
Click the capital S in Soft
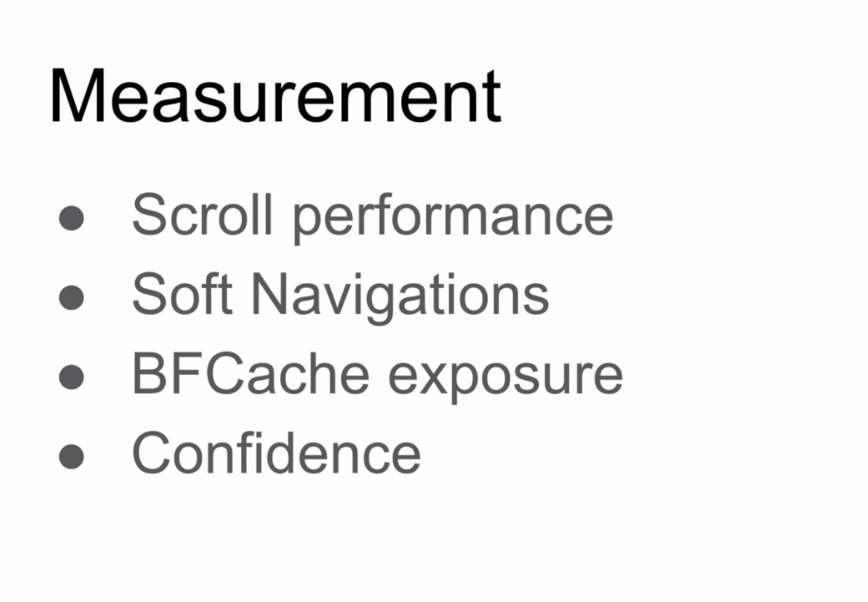147,294
